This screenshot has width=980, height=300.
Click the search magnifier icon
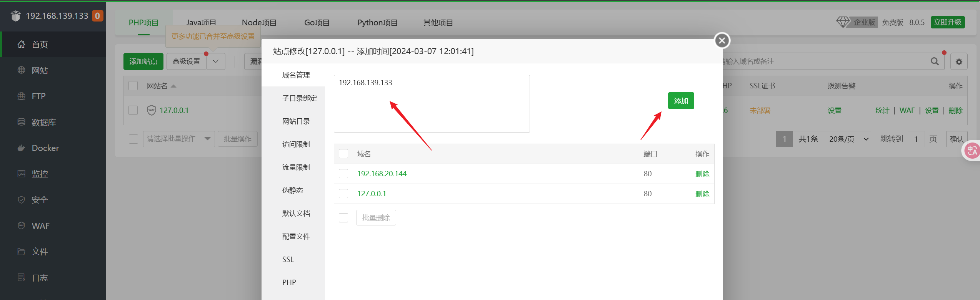[x=935, y=61]
